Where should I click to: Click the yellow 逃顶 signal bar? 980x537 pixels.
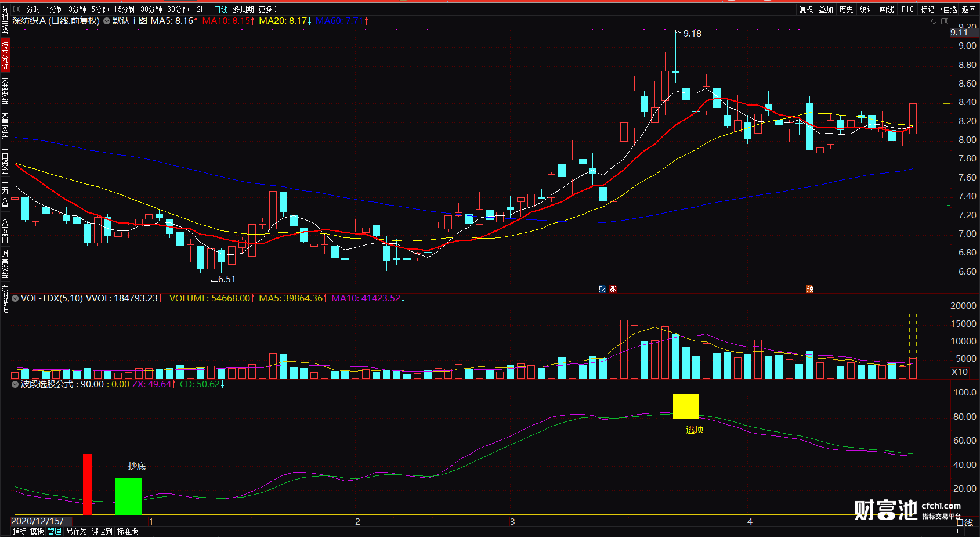coord(686,406)
